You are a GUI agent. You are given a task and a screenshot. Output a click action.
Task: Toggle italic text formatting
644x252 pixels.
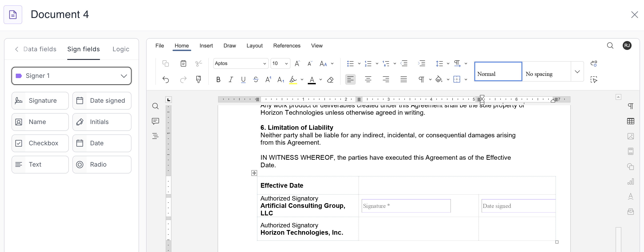tap(231, 79)
